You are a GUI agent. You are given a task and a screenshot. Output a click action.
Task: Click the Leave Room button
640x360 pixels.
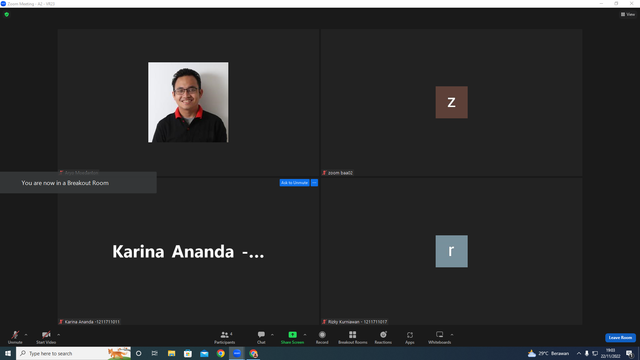(x=620, y=338)
